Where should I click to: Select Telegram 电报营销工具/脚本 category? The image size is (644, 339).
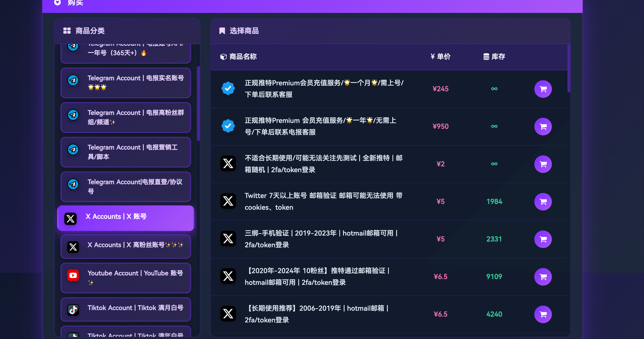pos(126,152)
